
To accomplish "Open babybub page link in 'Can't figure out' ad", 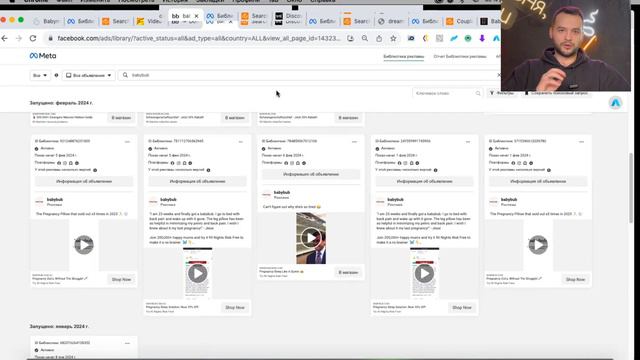I will pyautogui.click(x=282, y=192).
